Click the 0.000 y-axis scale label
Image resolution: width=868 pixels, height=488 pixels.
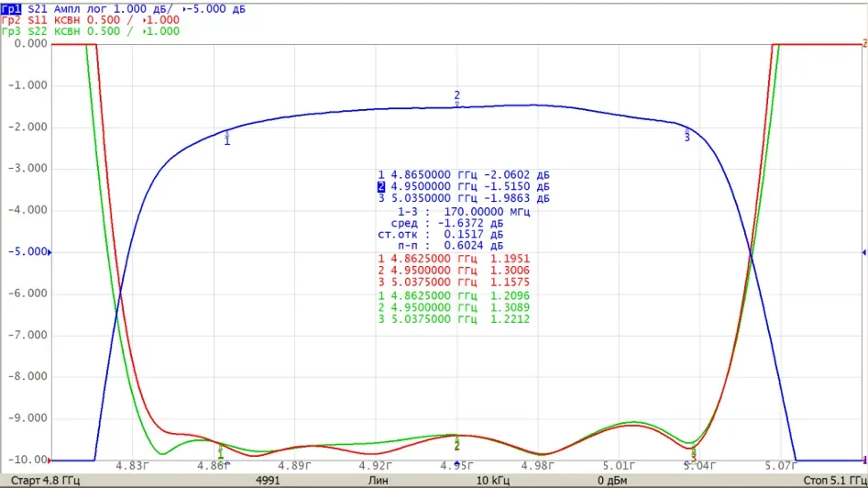30,44
